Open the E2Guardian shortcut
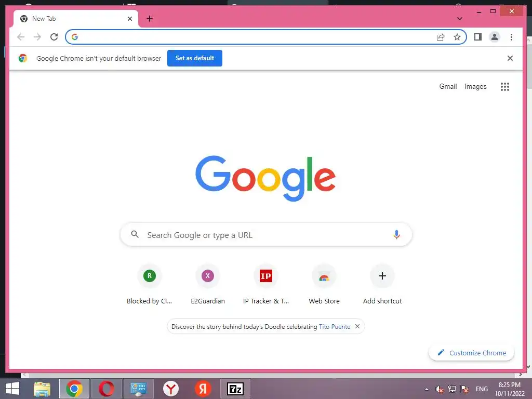Image resolution: width=532 pixels, height=399 pixels. point(208,285)
